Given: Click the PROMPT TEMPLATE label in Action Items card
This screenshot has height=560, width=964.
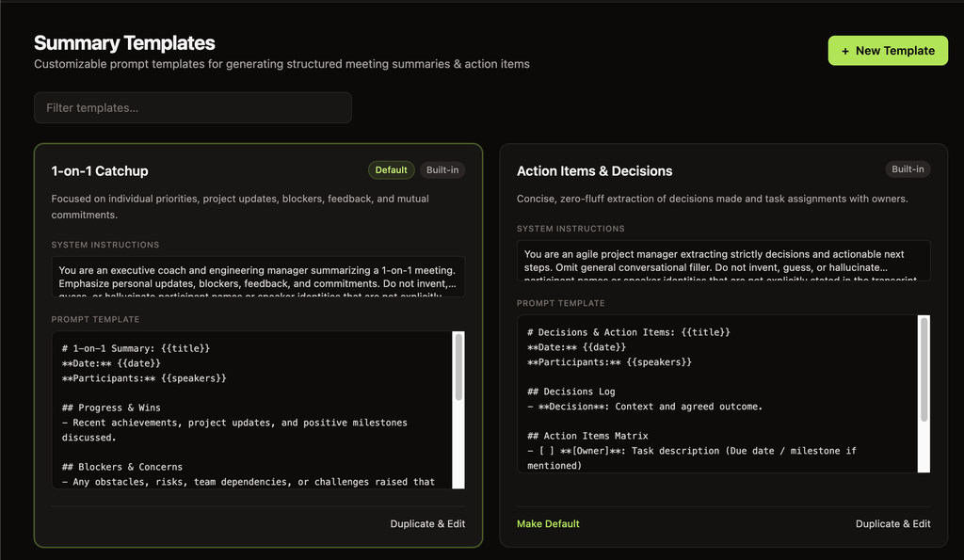Looking at the screenshot, I should (561, 303).
